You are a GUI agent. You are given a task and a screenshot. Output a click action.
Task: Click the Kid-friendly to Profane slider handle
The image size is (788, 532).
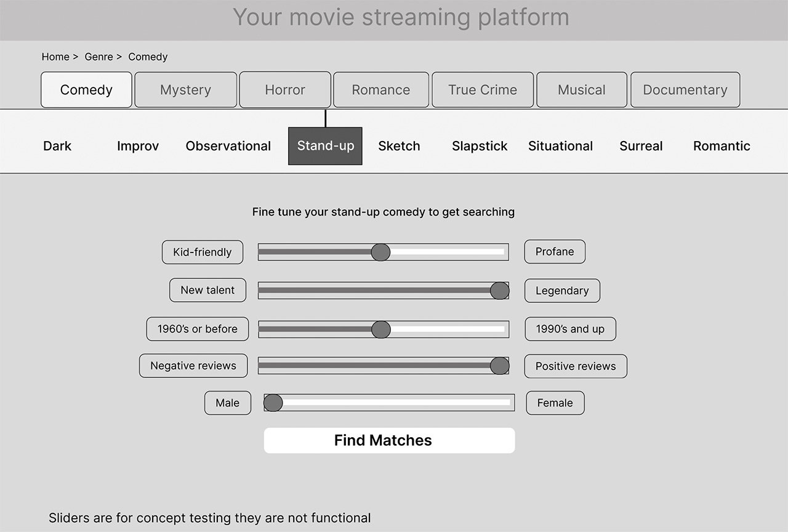(380, 252)
